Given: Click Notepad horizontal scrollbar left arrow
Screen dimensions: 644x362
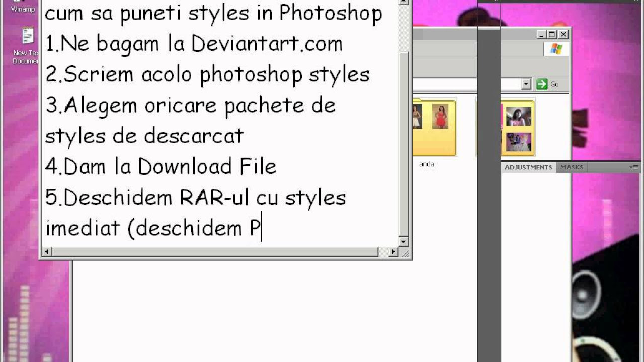Looking at the screenshot, I should tap(47, 252).
